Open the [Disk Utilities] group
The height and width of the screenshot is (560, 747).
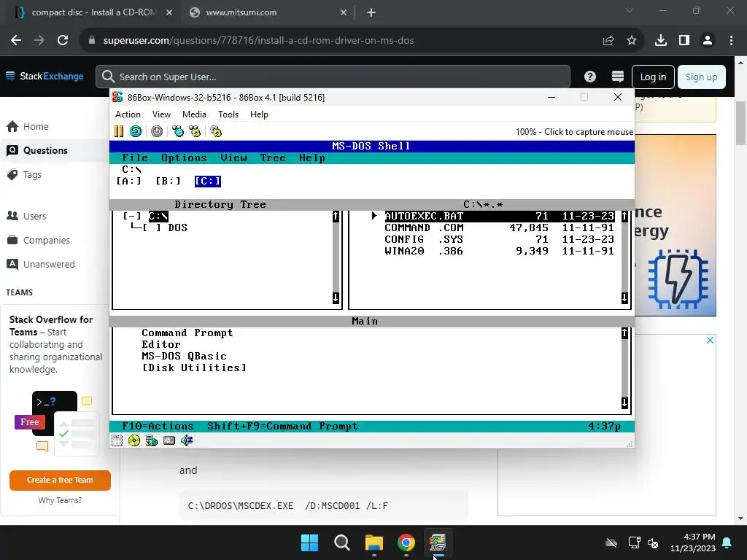pos(194,367)
